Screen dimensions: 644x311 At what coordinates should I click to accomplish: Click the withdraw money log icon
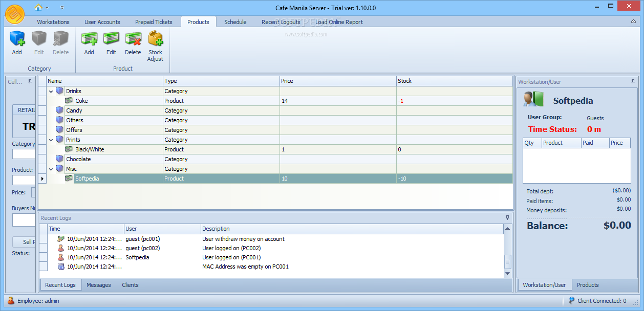click(61, 239)
